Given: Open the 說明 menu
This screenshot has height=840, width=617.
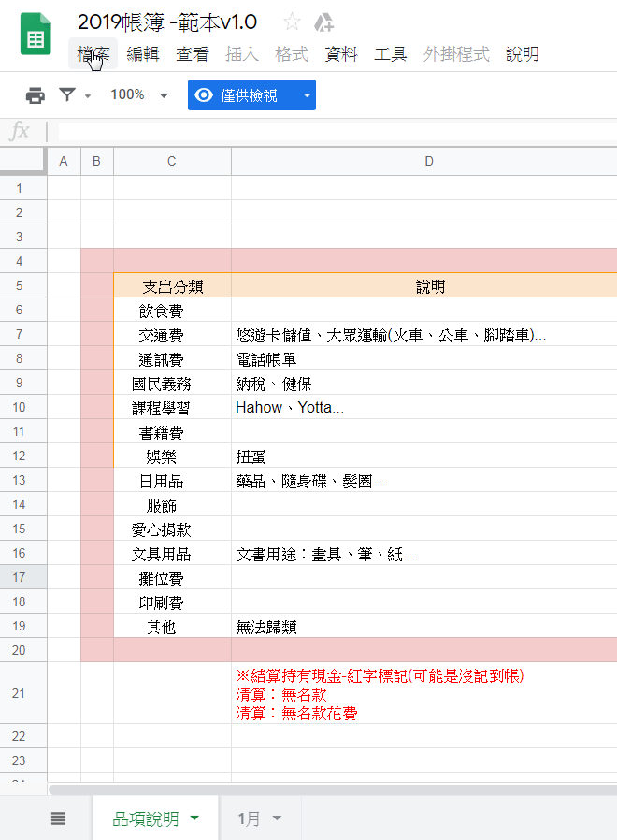Looking at the screenshot, I should tap(523, 53).
